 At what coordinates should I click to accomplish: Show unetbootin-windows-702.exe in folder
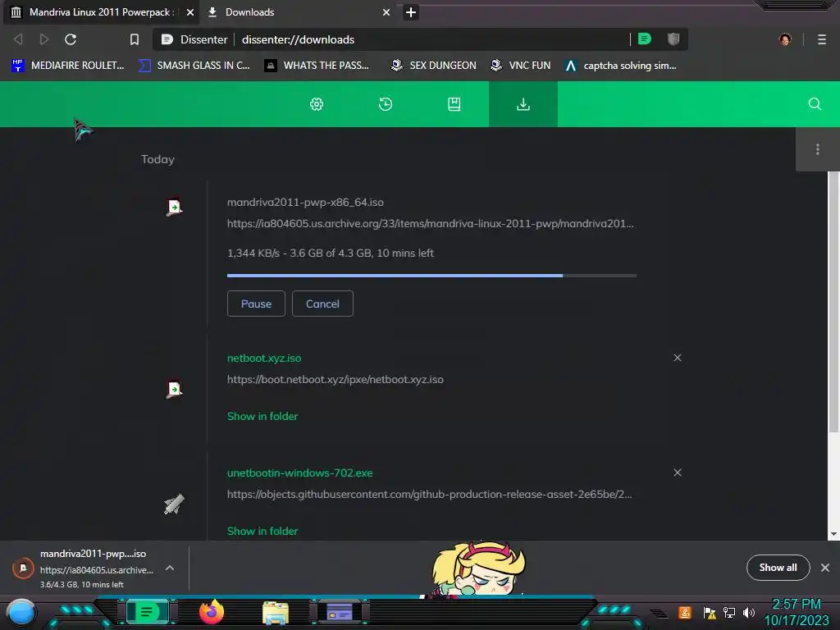click(262, 531)
